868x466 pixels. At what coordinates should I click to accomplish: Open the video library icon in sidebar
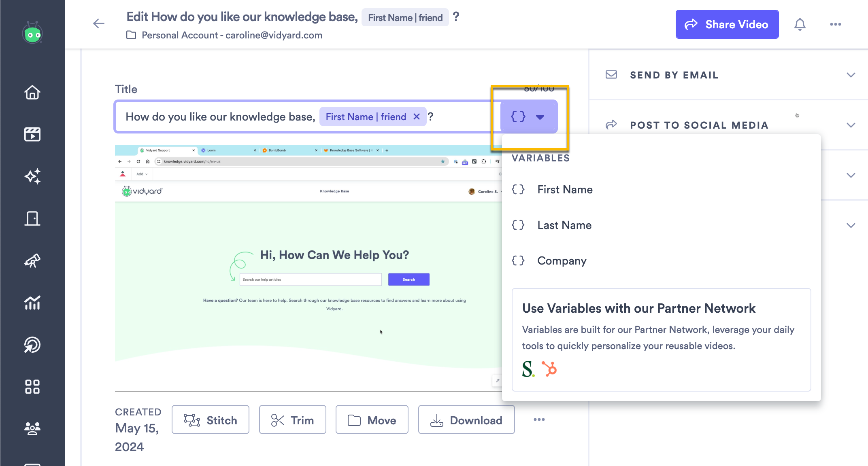click(x=32, y=134)
